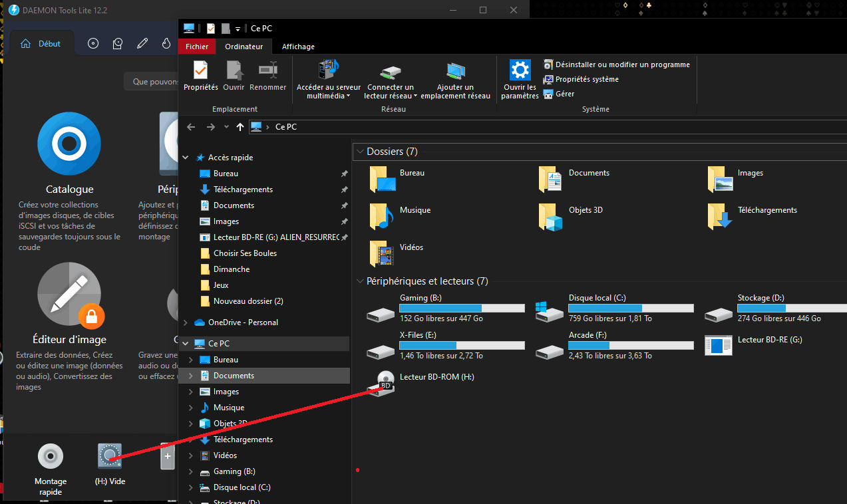Collapse the Accès rapide tree node
Image resolution: width=847 pixels, height=504 pixels.
click(186, 158)
